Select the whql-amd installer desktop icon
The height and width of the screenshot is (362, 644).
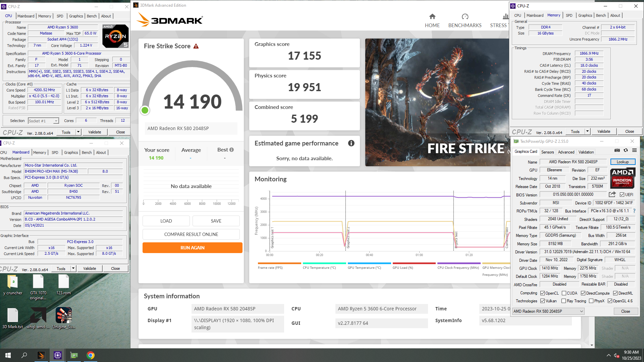pos(38,318)
